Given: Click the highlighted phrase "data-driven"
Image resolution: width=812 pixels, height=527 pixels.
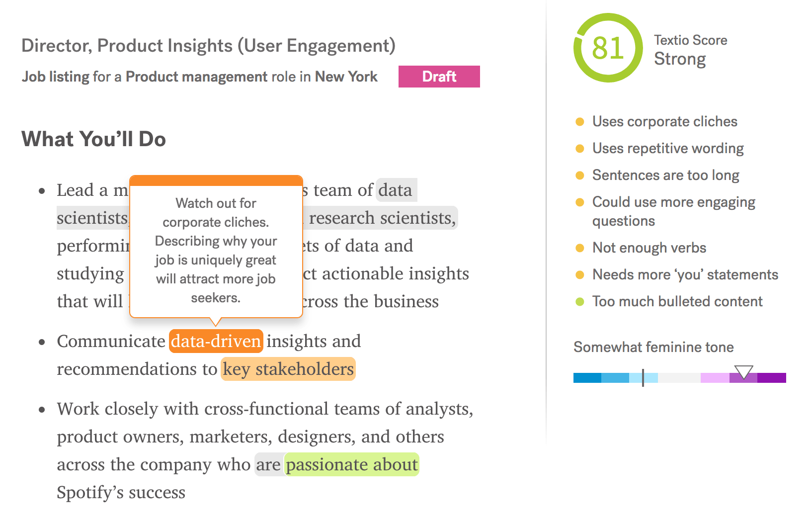Looking at the screenshot, I should [216, 341].
